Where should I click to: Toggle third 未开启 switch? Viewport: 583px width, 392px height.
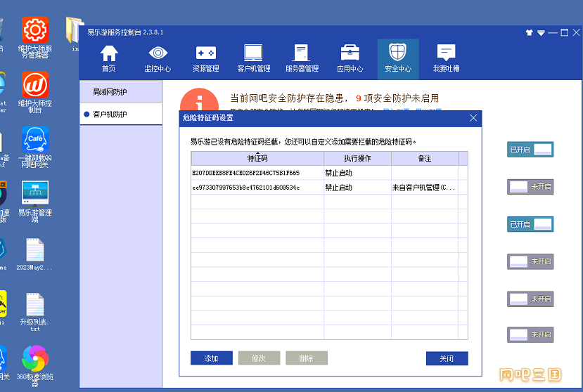click(530, 299)
